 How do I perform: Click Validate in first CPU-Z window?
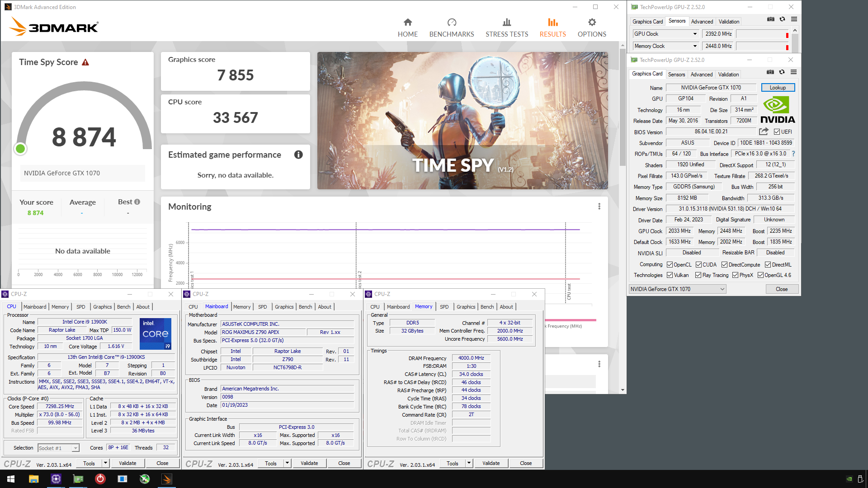tap(127, 463)
